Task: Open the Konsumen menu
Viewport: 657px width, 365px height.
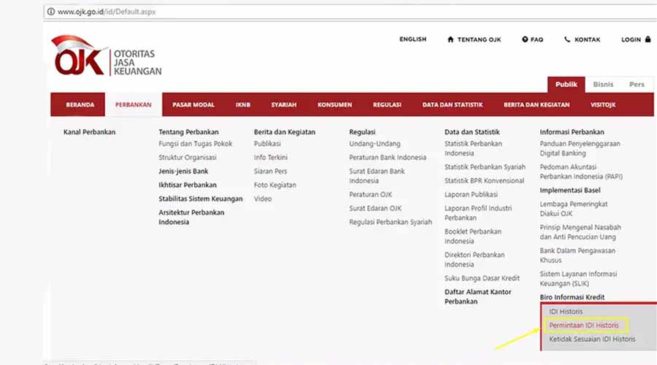Action: (335, 105)
